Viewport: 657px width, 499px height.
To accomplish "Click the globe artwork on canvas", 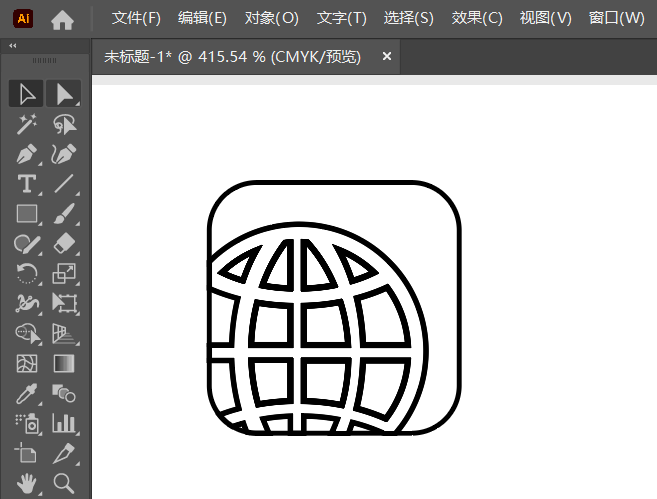I will 318,328.
